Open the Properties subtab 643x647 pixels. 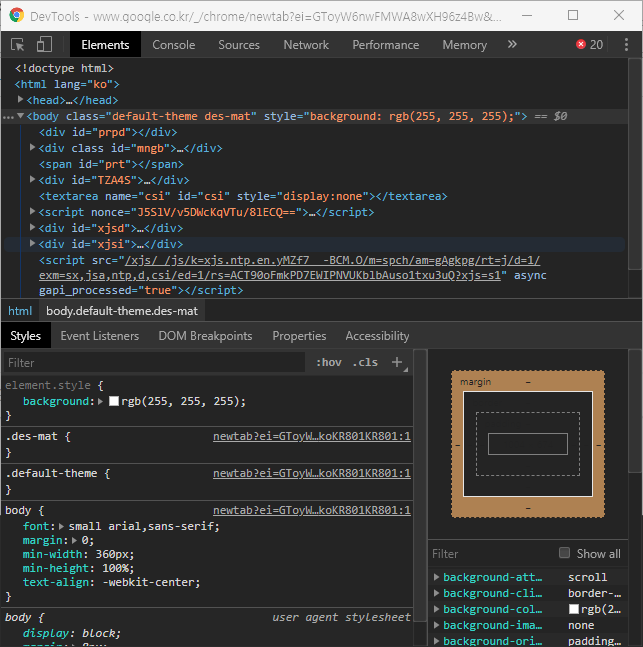299,336
